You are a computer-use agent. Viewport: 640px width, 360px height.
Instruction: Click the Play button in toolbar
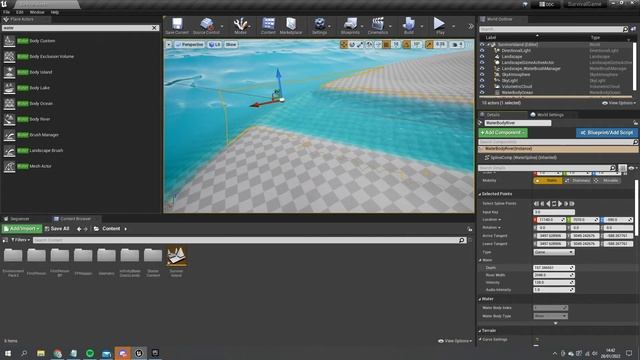pyautogui.click(x=440, y=26)
